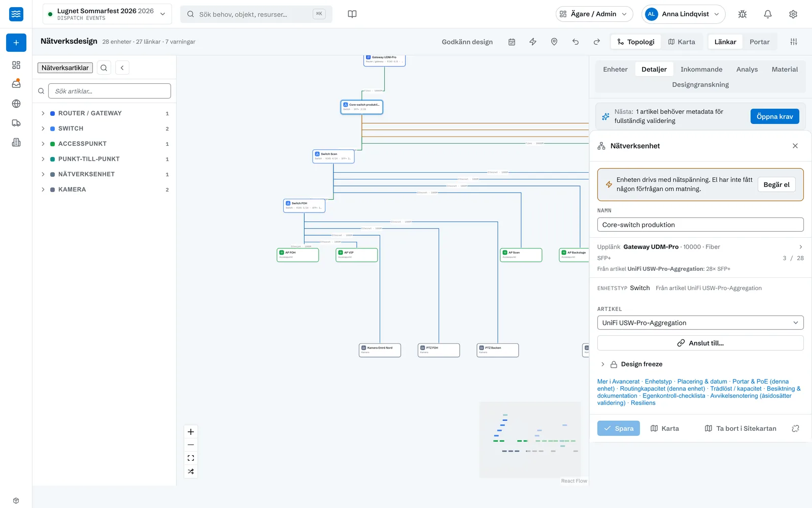This screenshot has height=508, width=812.
Task: Open the Anna Lindqvist user menu
Action: 683,14
